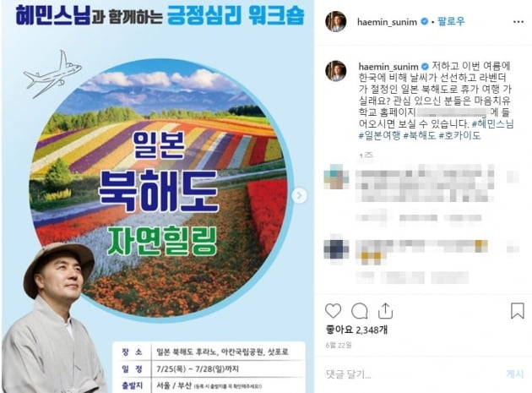The image size is (532, 393).
Task: Open comments via speech bubble icon
Action: point(359,311)
